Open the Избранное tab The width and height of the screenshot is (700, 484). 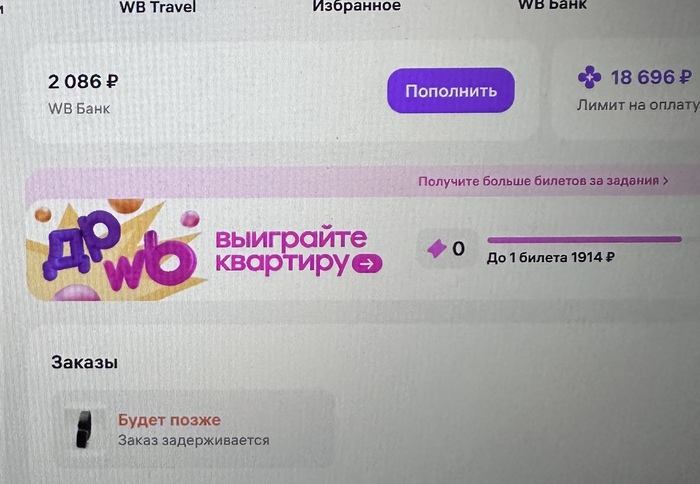[x=356, y=5]
